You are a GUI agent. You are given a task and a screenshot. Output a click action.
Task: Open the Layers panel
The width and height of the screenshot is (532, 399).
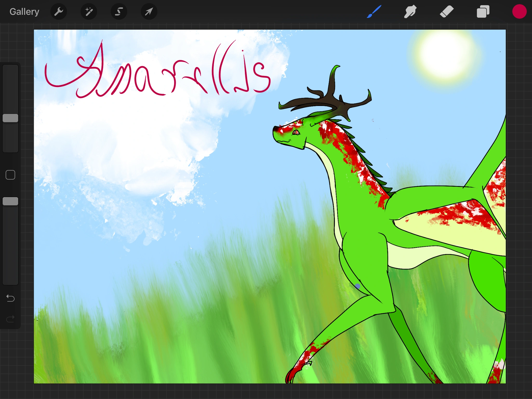(x=483, y=12)
